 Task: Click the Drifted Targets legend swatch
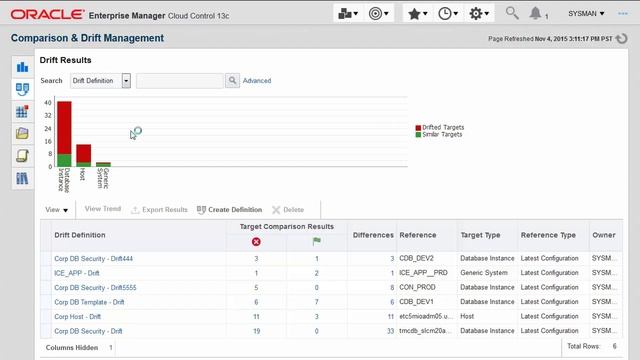(x=418, y=128)
